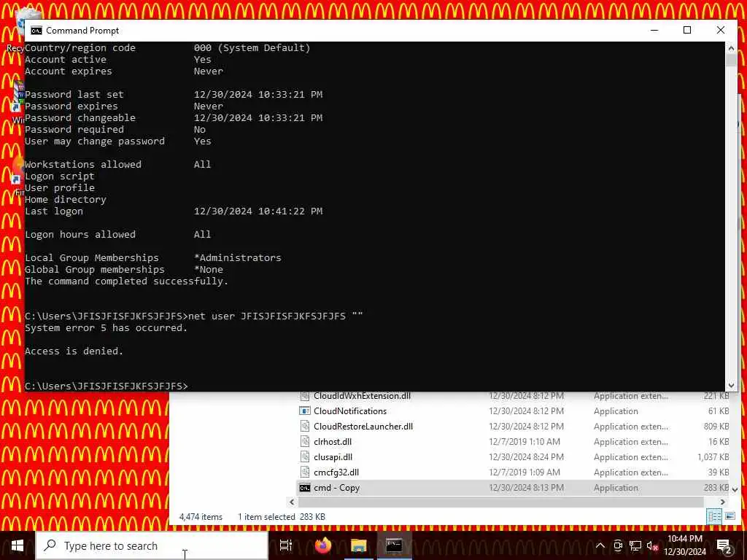Click the 1,037 KB size cell

click(713, 456)
